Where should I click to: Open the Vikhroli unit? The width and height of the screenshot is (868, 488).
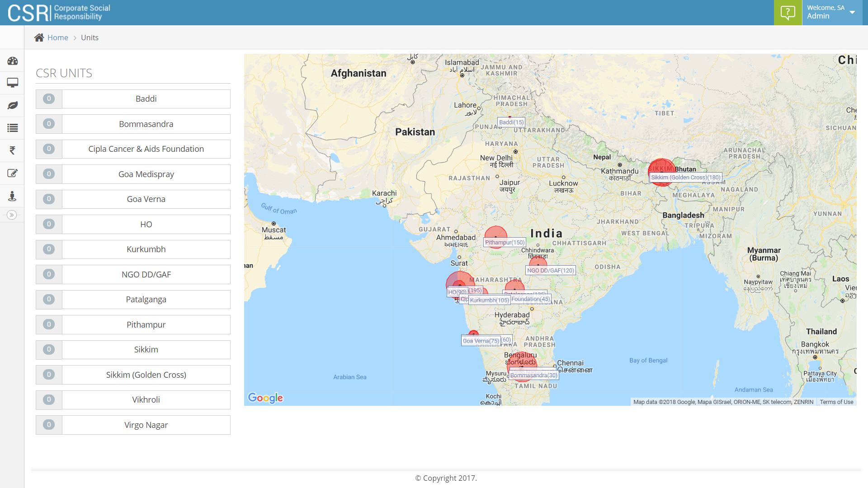tap(146, 400)
